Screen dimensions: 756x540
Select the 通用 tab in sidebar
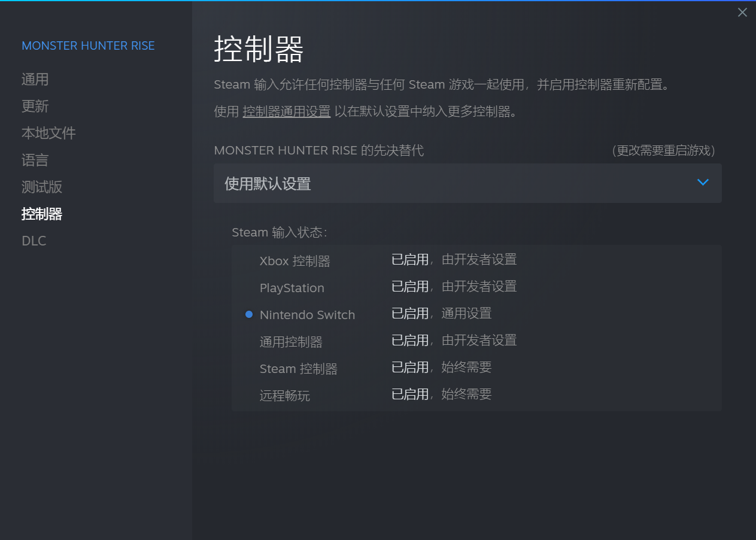coord(35,80)
